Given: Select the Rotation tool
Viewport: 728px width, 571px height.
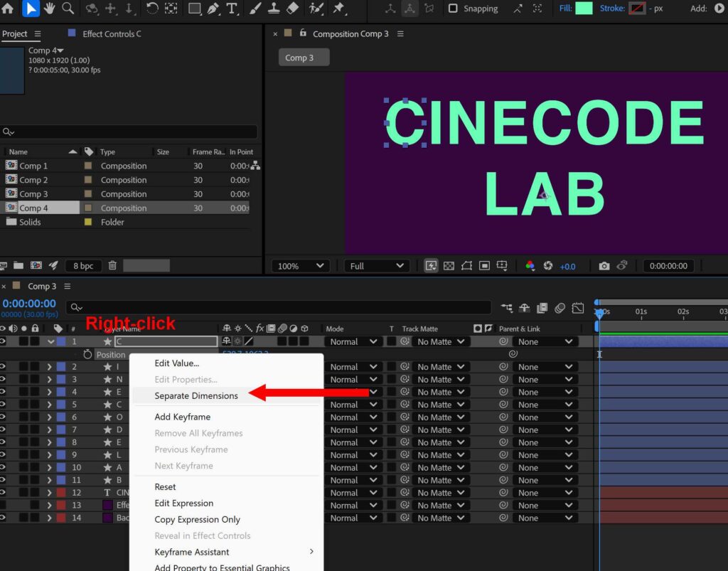Looking at the screenshot, I should [152, 9].
